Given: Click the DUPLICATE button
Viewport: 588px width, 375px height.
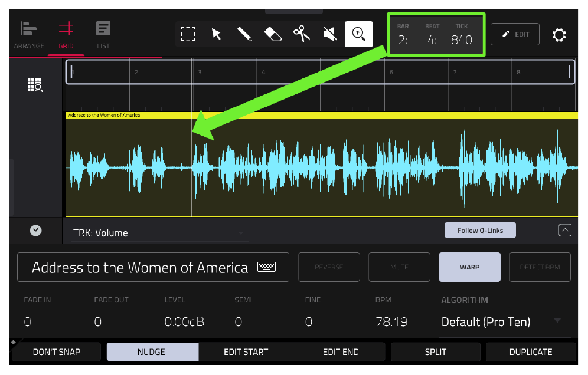Looking at the screenshot, I should tap(531, 352).
